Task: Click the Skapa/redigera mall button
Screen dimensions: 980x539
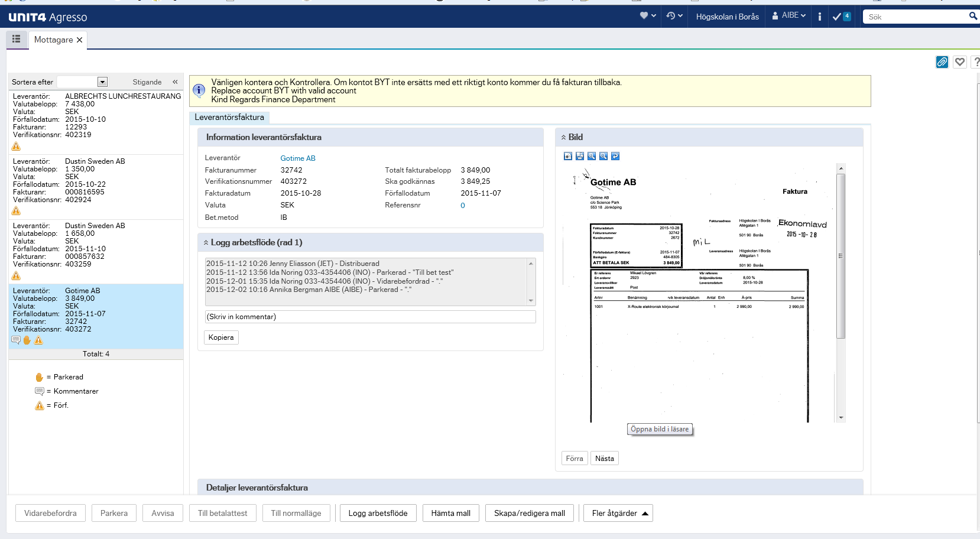Action: point(530,513)
